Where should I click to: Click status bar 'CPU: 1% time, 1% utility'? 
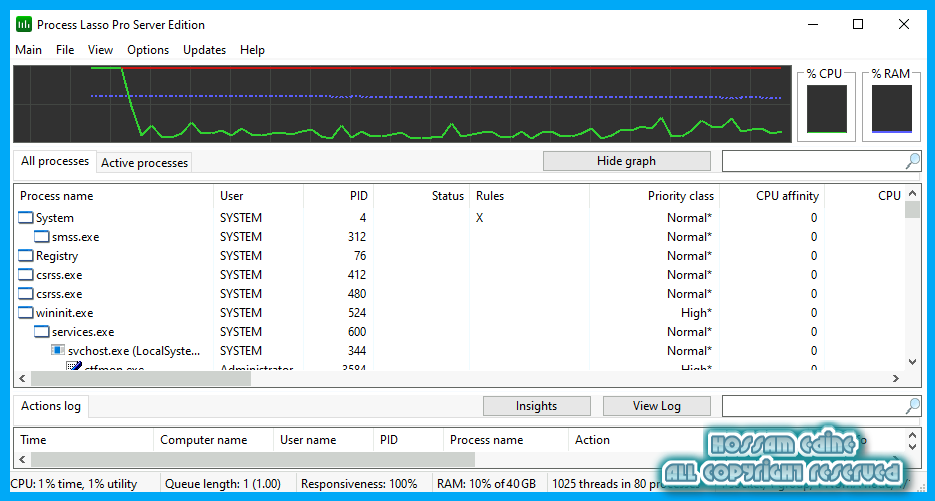click(x=74, y=484)
